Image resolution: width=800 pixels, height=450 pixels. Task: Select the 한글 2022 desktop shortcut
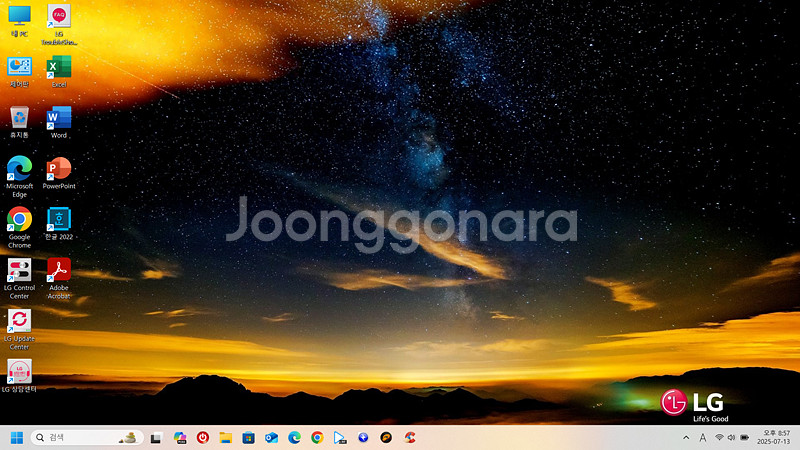click(x=59, y=223)
